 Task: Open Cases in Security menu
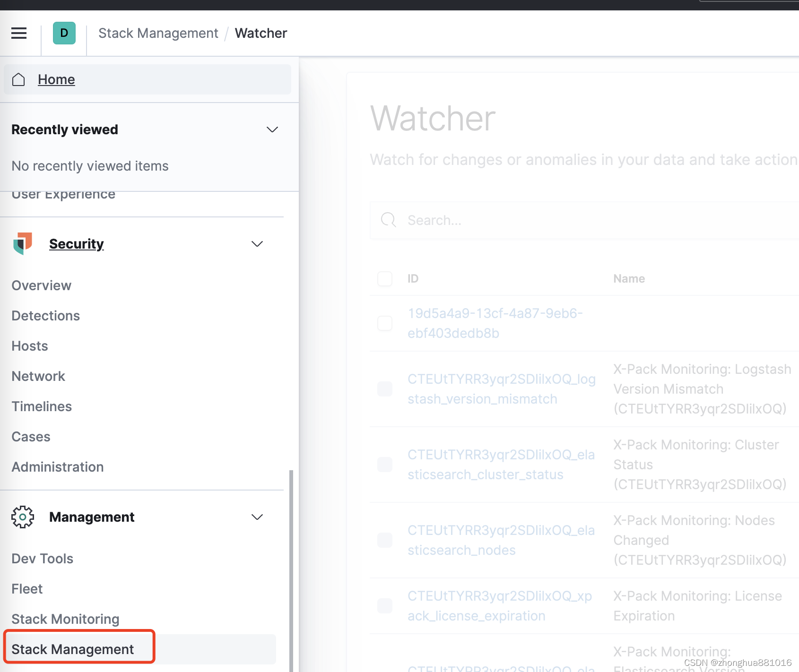tap(31, 437)
